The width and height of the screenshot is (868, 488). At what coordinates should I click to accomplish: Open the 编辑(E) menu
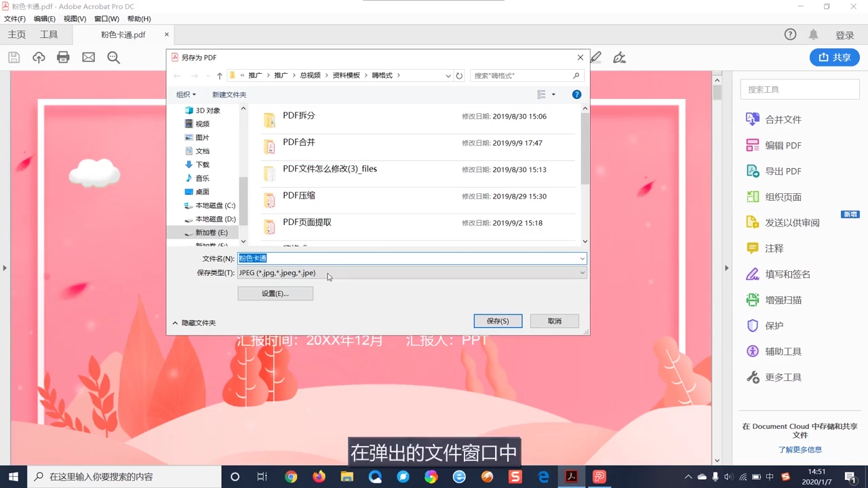coord(45,18)
